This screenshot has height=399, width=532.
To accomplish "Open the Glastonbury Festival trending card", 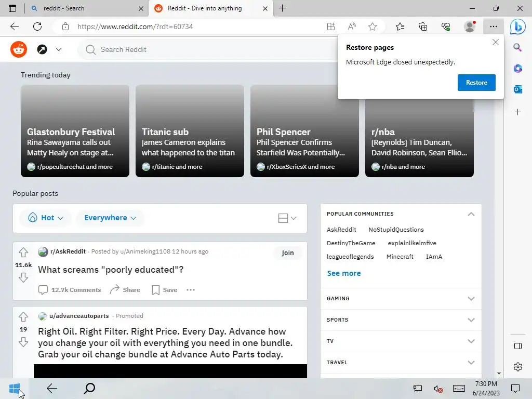I will pyautogui.click(x=75, y=131).
